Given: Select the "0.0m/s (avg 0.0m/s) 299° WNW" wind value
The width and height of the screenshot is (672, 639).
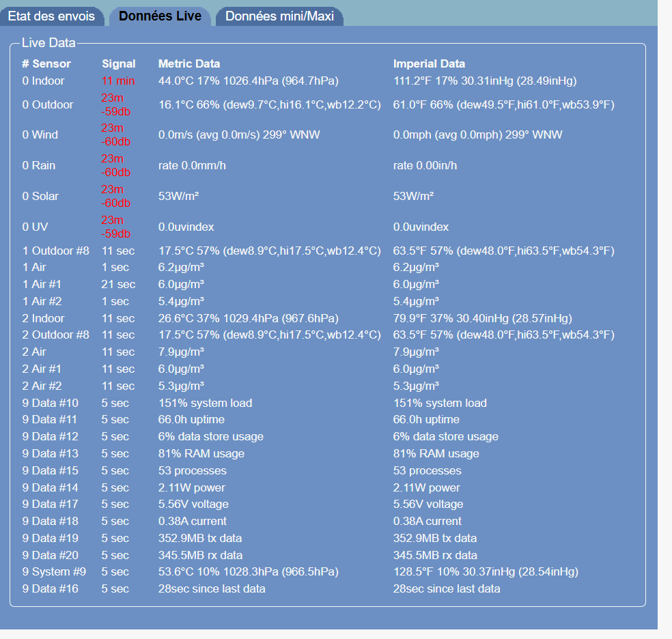Looking at the screenshot, I should (x=239, y=135).
